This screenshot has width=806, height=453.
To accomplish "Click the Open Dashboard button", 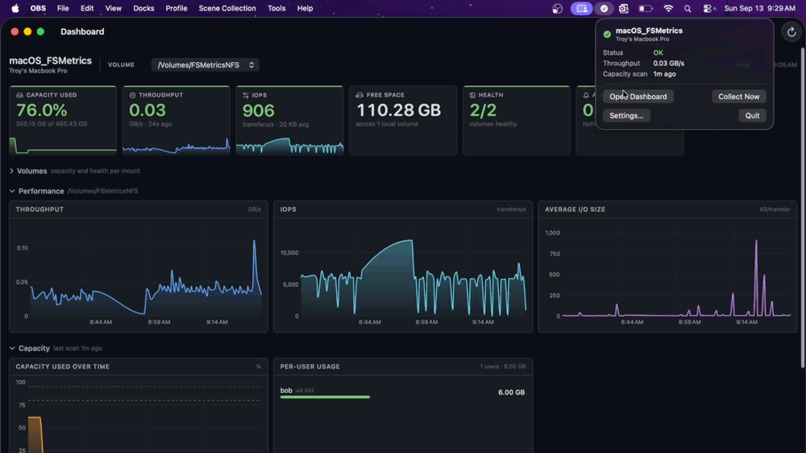I will pyautogui.click(x=638, y=97).
